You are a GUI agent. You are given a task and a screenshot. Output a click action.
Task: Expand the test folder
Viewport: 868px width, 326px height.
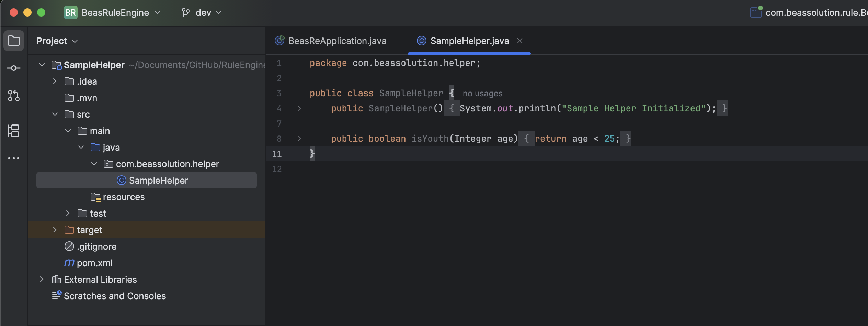[x=68, y=213]
